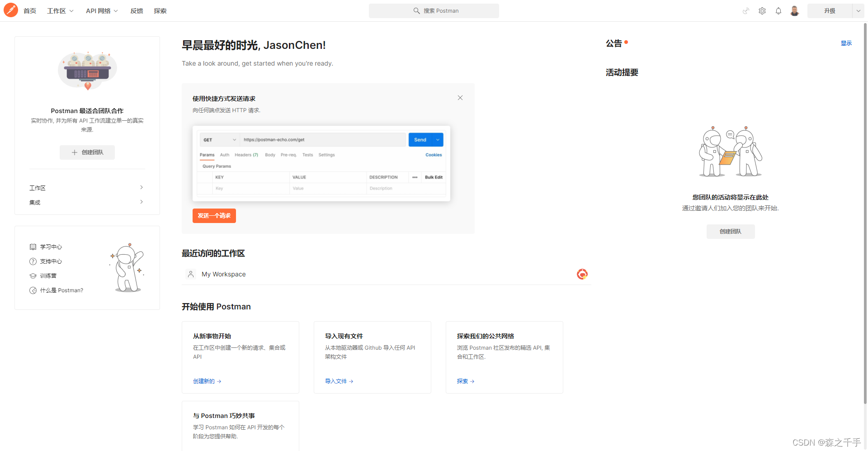This screenshot has width=868, height=451.
Task: Click the Key cell in params table
Action: click(x=251, y=188)
